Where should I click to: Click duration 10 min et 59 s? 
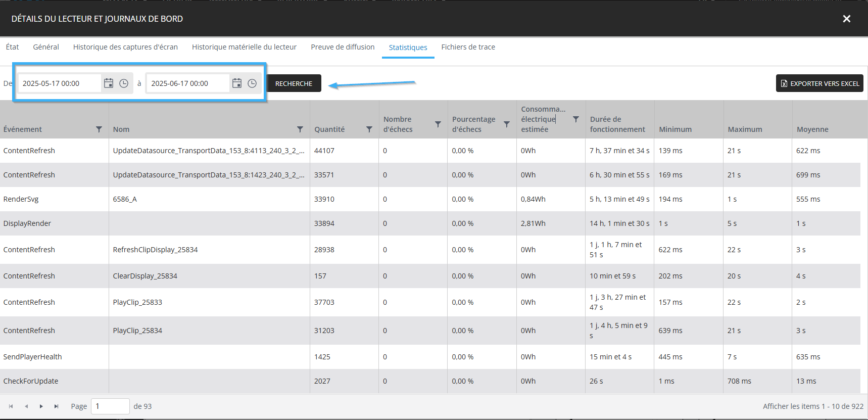pyautogui.click(x=612, y=276)
